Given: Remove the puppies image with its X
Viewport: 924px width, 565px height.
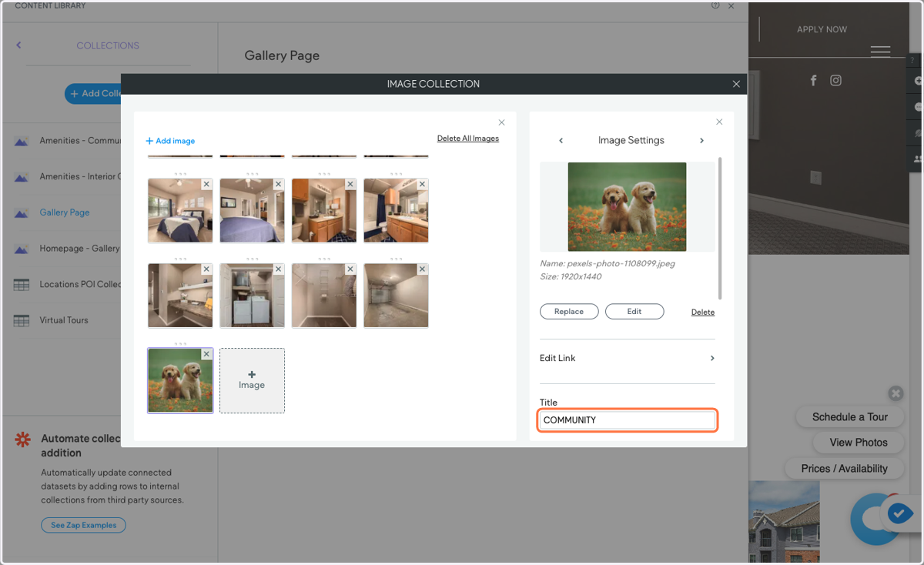Looking at the screenshot, I should 206,354.
